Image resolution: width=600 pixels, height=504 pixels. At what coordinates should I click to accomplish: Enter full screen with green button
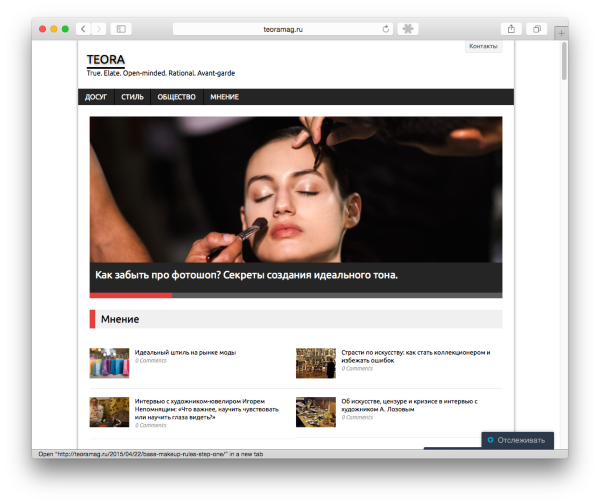[65, 29]
